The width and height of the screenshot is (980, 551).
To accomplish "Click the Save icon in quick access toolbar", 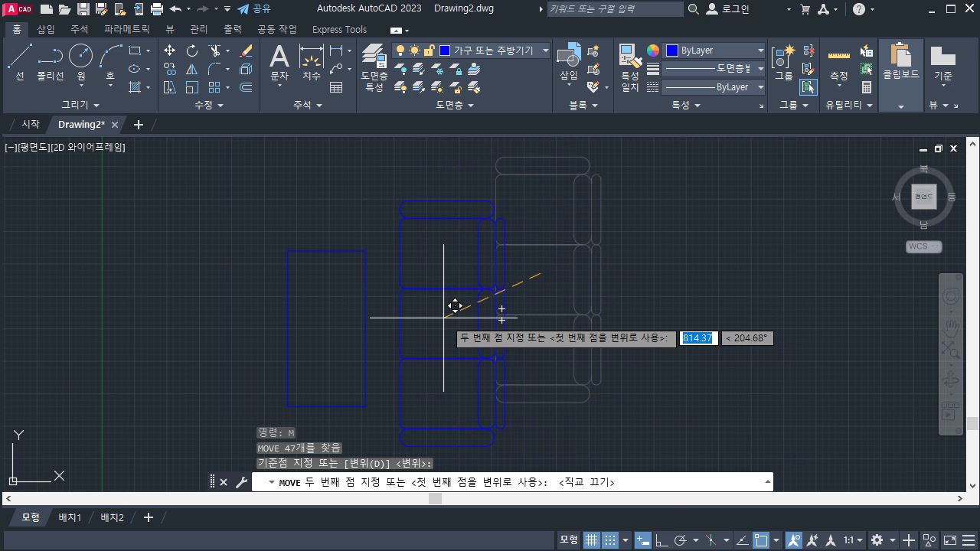I will [x=83, y=9].
